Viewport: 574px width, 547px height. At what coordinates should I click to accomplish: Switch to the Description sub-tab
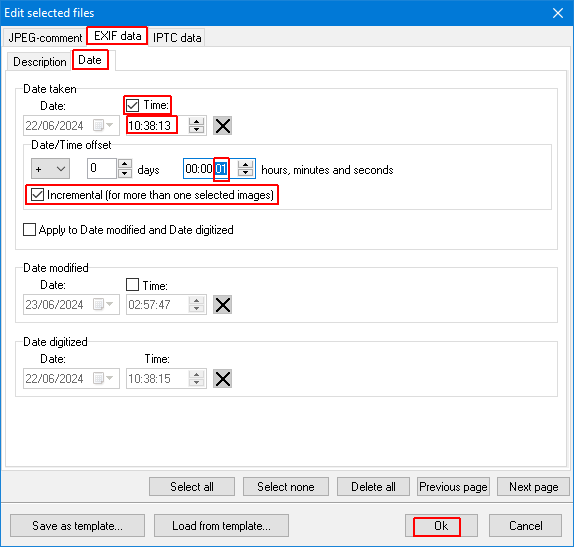click(x=40, y=62)
